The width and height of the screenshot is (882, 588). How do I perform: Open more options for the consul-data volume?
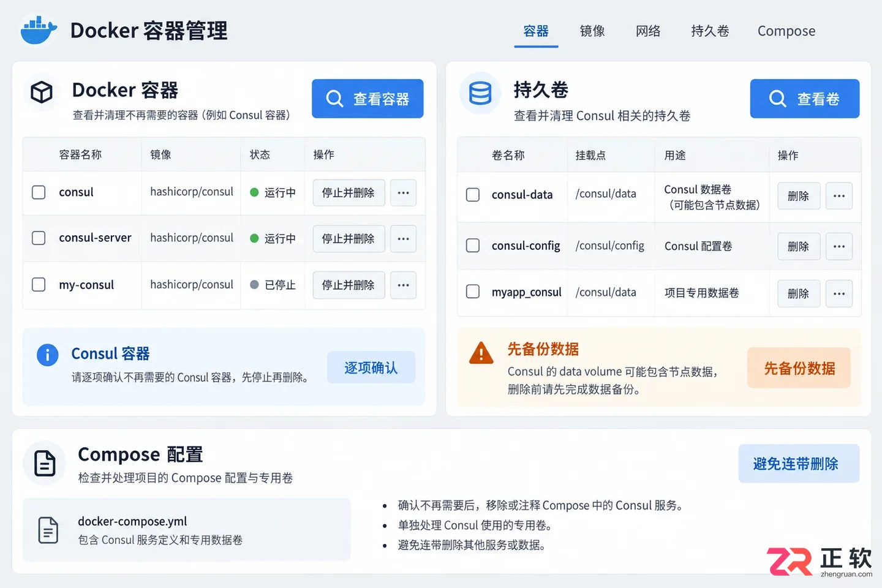pos(839,196)
